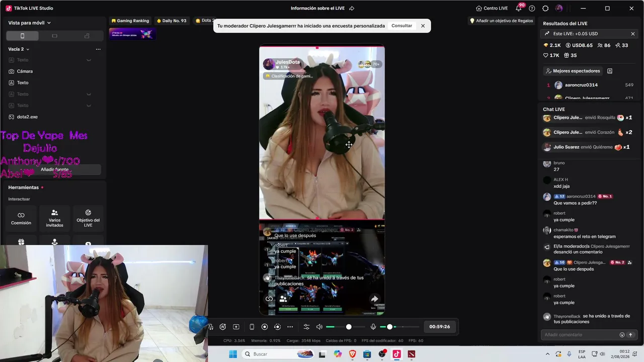Open the Coemisión tool

21,218
